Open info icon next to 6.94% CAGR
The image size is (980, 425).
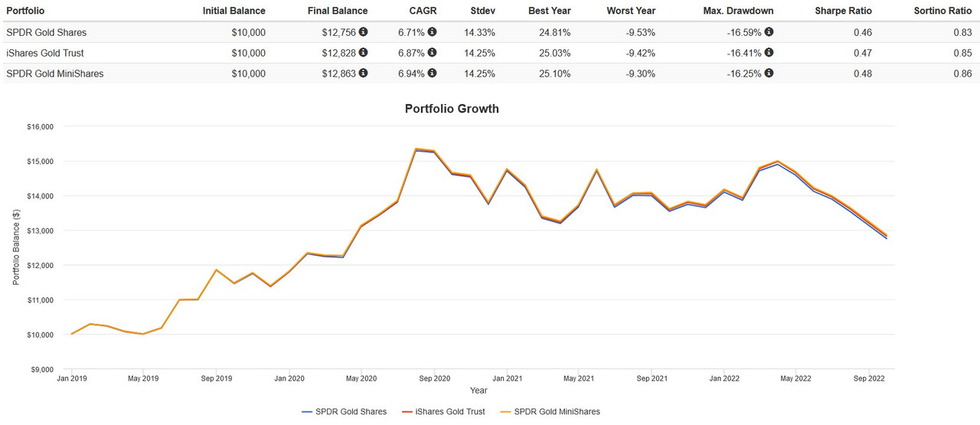433,74
